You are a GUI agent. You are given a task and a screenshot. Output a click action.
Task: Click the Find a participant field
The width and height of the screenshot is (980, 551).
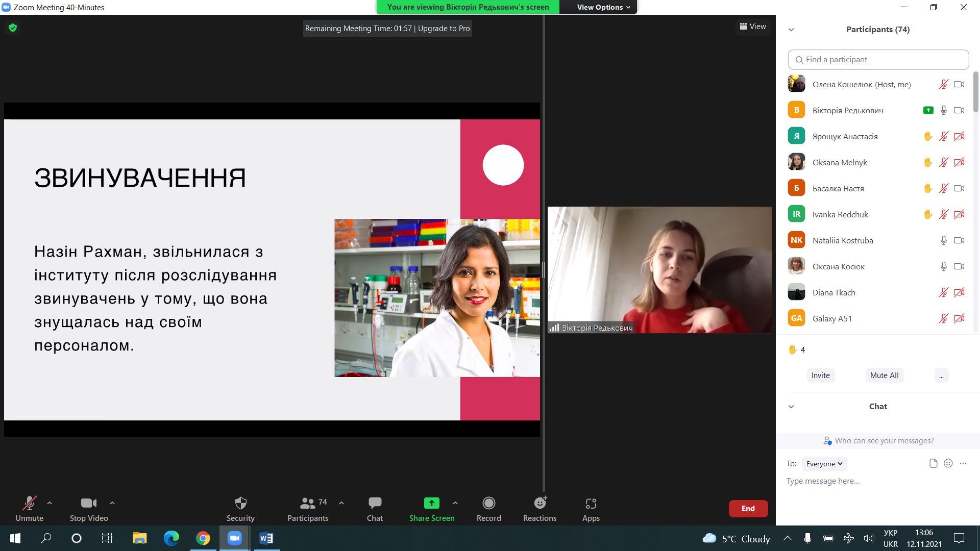pos(878,60)
